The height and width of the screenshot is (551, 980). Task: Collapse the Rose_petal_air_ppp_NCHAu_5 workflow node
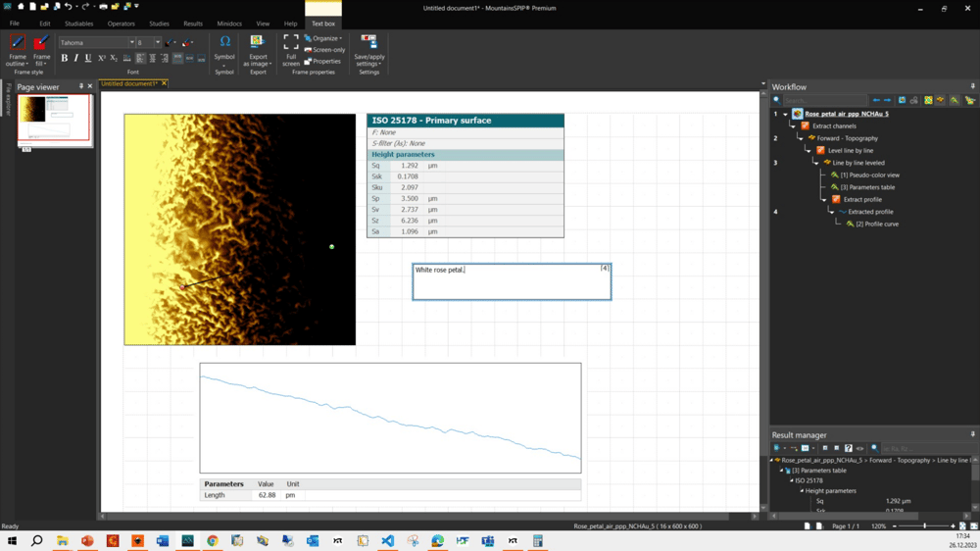786,115
